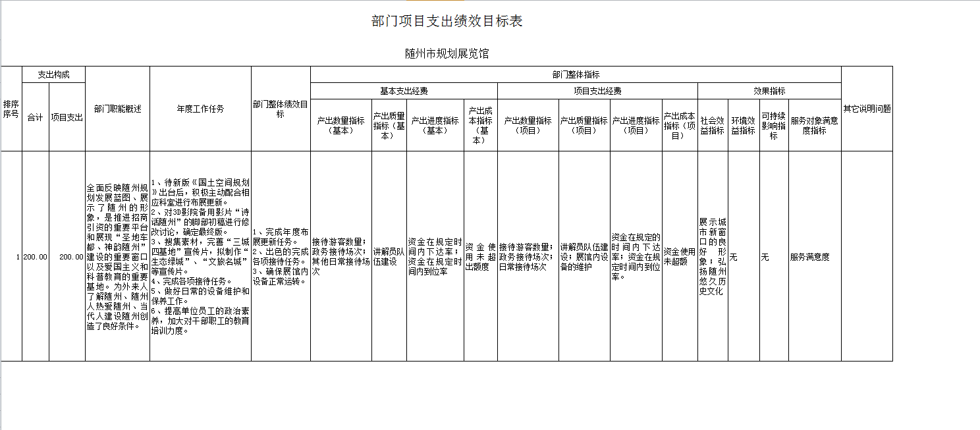Click the cell 资金使用未超额
980x430 pixels.
tap(680, 256)
